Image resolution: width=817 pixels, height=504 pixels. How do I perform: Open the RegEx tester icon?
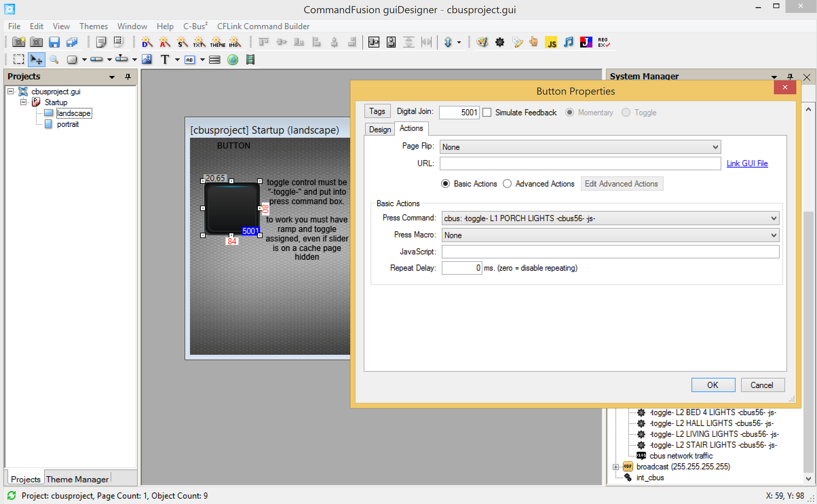(x=604, y=42)
